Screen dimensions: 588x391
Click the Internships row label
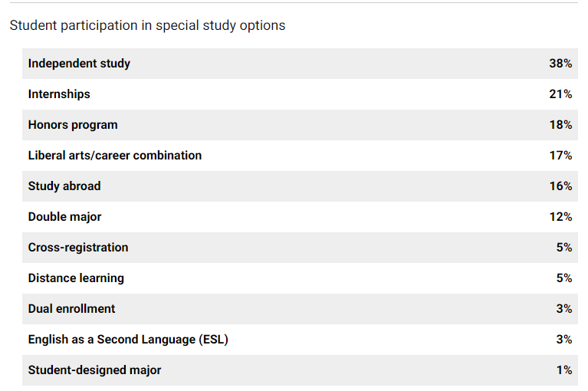[x=59, y=94]
